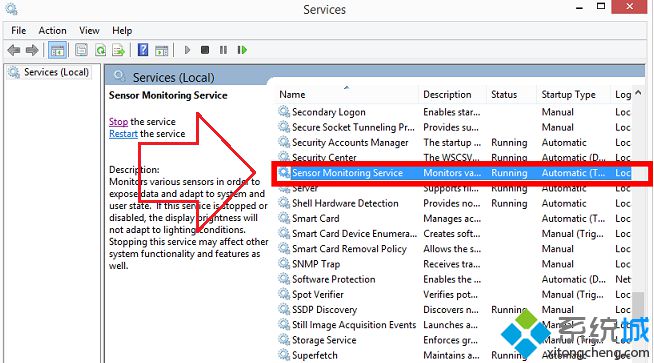654x363 pixels.
Task: Click the Services gear icon in title bar
Action: tap(11, 9)
